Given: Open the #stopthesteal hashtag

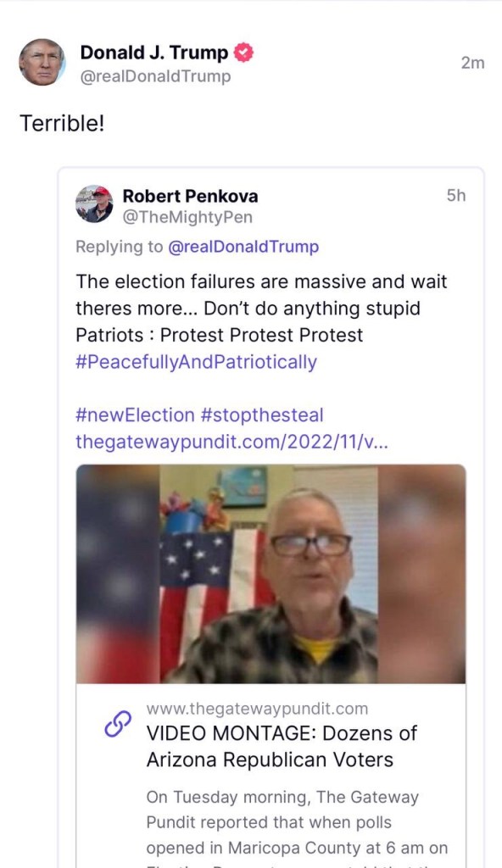Looking at the screenshot, I should pyautogui.click(x=262, y=415).
